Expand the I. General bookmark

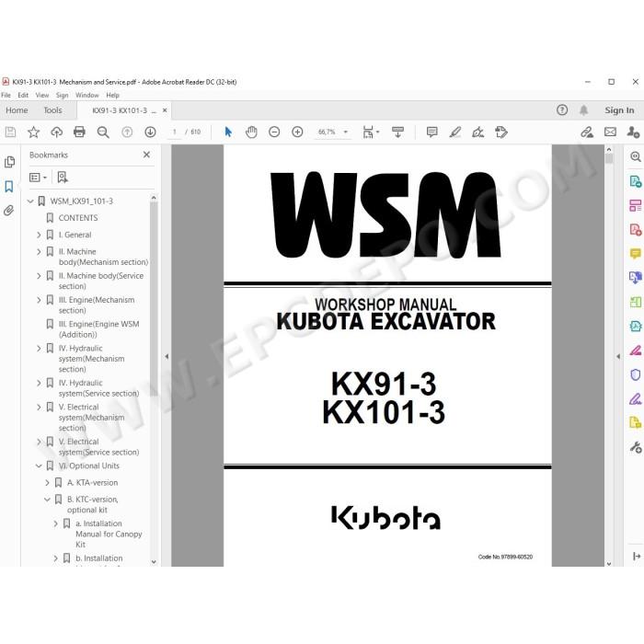39,235
